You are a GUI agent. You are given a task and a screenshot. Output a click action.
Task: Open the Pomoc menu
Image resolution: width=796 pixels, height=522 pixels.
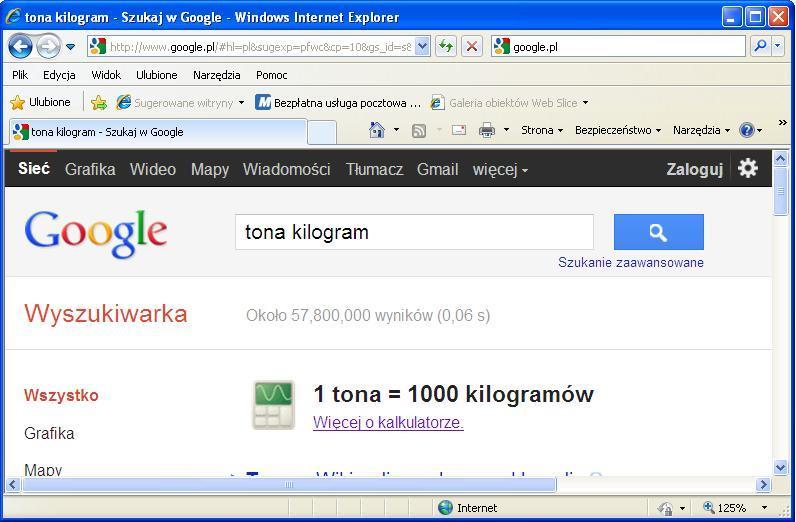pos(272,75)
